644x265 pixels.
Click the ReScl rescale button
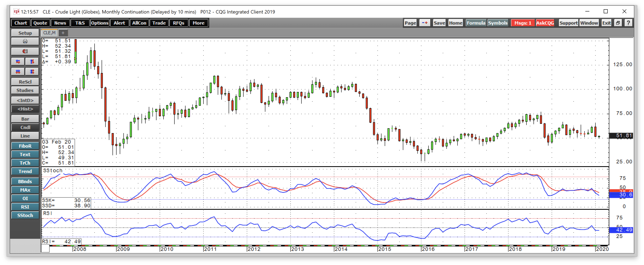pos(25,82)
